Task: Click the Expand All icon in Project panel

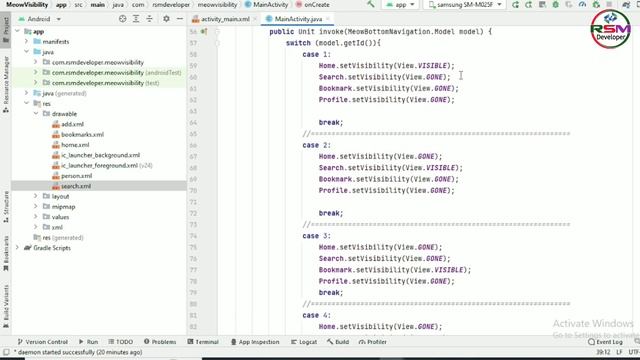Action: pyautogui.click(x=136, y=19)
